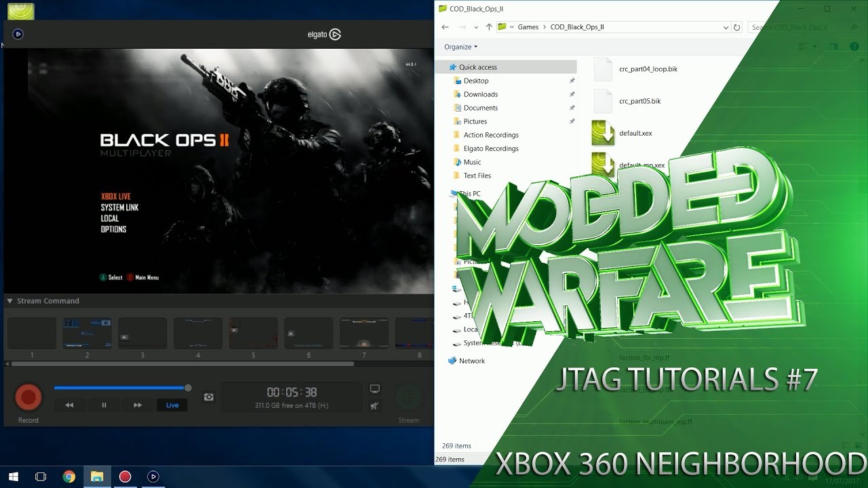Select Stream Command scene thumbnail 1
Viewport: 868px width, 488px height.
click(x=32, y=333)
